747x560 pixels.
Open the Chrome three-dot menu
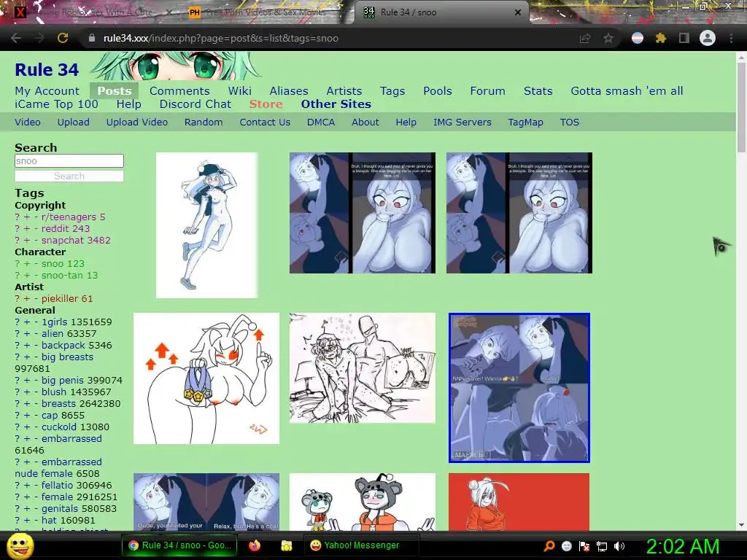click(x=731, y=38)
